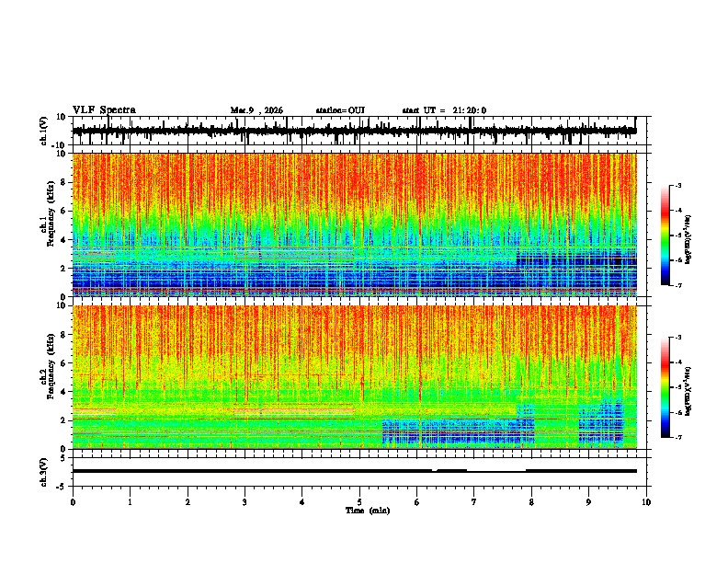Click the -7 tick on ch.1 colorbar
This screenshot has height=563, width=728.
(678, 285)
